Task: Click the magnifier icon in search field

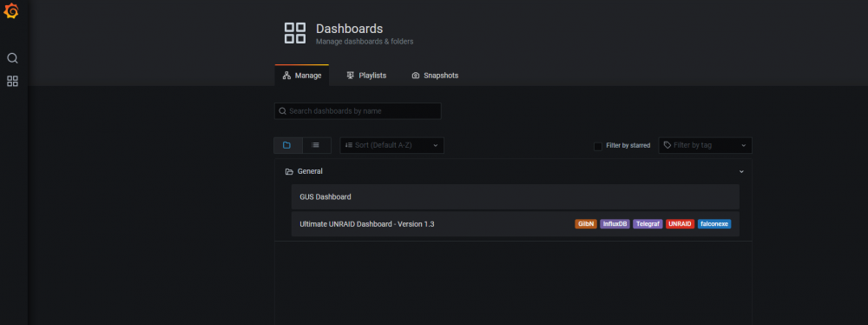Action: point(282,111)
